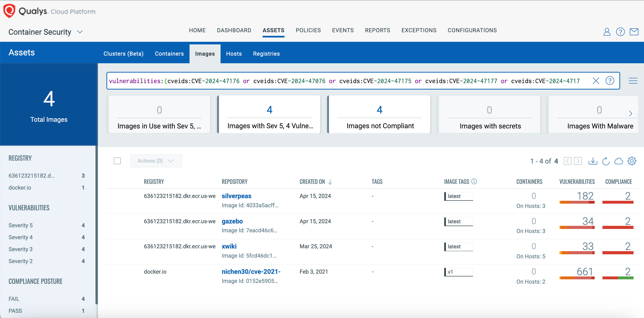The height and width of the screenshot is (318, 644).
Task: Open the download results icon
Action: [593, 161]
